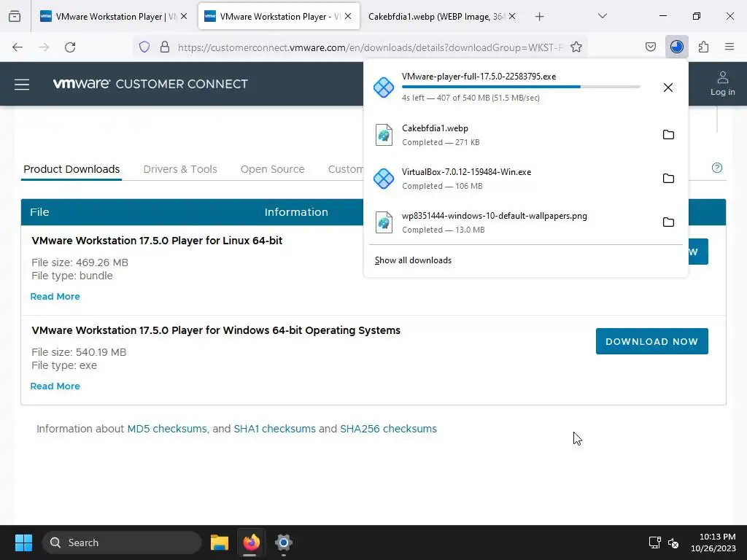Reload the current page
The image size is (747, 560).
(70, 47)
